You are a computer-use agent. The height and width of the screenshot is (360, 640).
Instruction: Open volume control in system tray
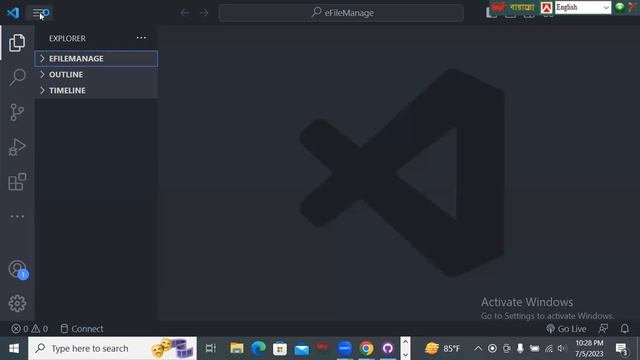562,348
